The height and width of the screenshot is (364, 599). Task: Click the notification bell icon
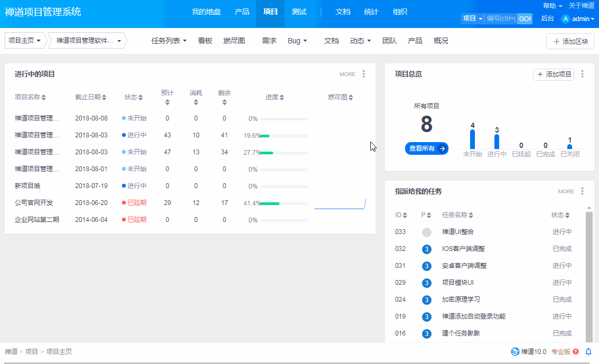588,351
